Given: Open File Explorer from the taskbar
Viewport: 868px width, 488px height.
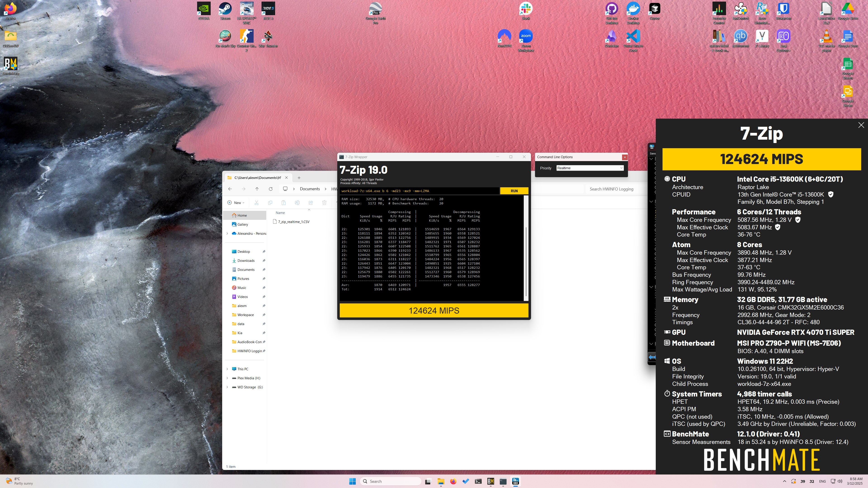Looking at the screenshot, I should (441, 482).
